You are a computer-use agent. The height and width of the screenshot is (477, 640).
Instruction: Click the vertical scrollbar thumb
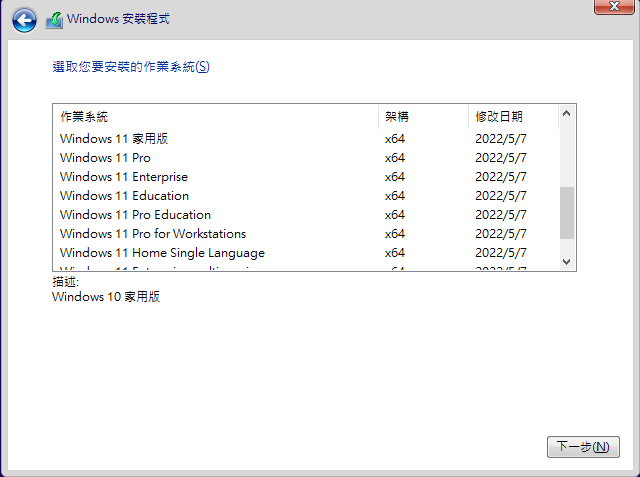point(567,213)
